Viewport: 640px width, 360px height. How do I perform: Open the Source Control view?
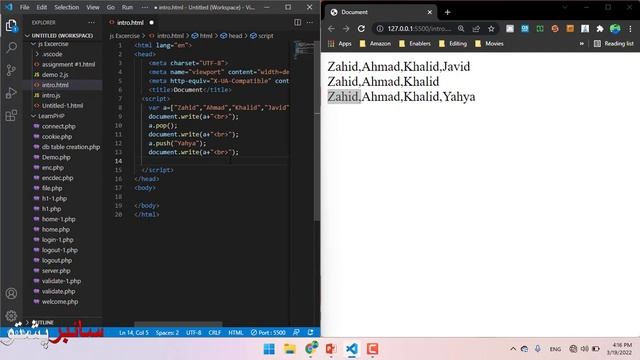pos(11,70)
